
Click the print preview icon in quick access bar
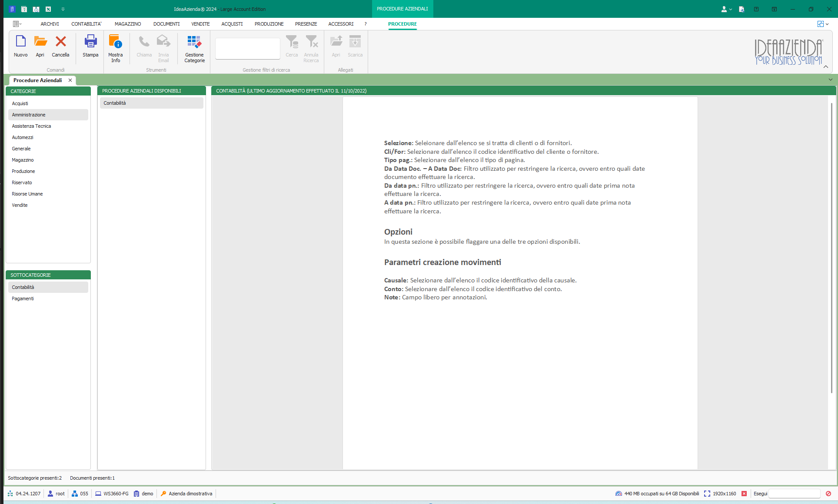tap(36, 9)
